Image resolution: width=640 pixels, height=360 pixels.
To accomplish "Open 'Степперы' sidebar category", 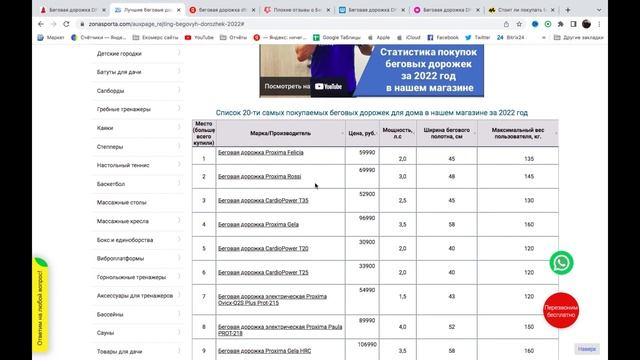I will (110, 147).
